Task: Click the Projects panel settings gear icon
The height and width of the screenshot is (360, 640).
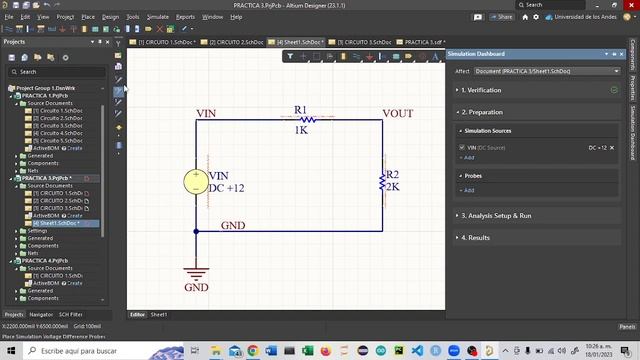Action: pyautogui.click(x=65, y=58)
